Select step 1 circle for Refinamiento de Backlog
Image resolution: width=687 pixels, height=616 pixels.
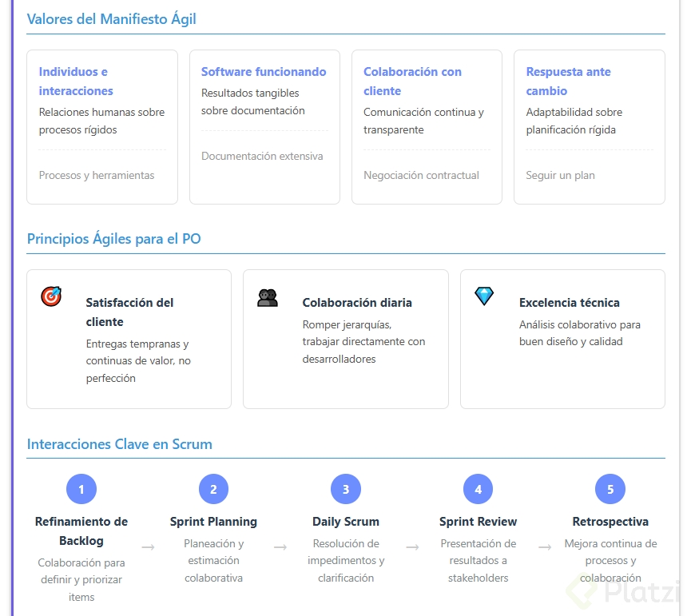point(81,489)
